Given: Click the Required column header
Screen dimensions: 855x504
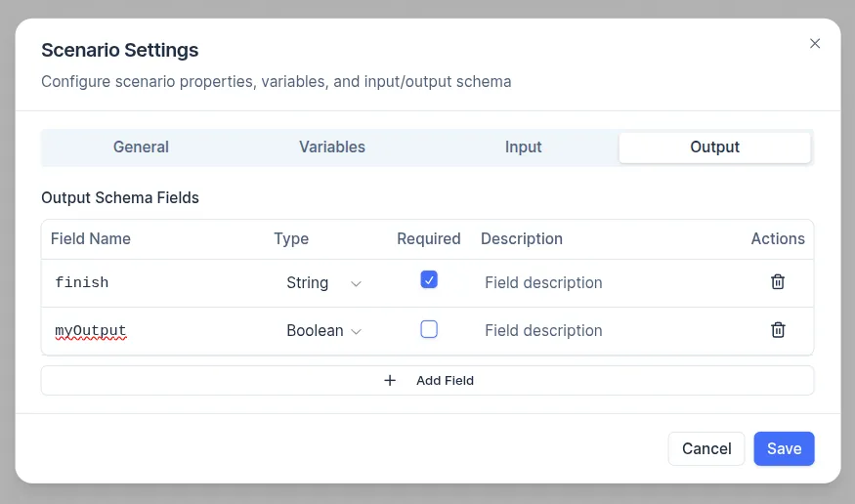Looking at the screenshot, I should pyautogui.click(x=428, y=238).
